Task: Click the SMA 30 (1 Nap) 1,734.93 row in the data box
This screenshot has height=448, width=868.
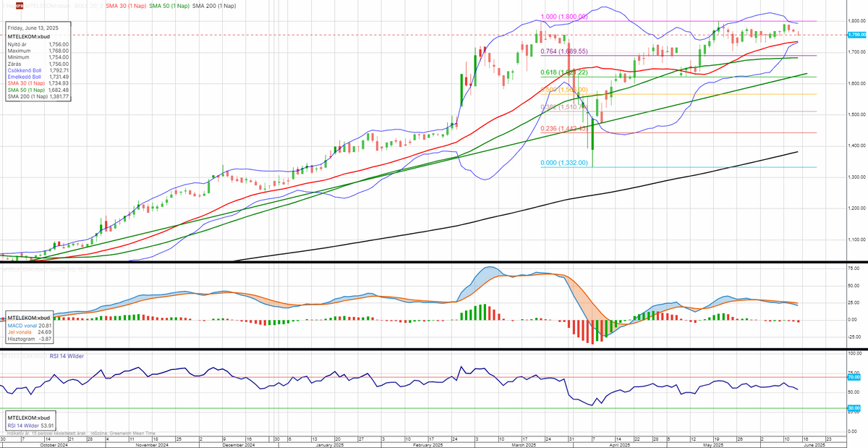Action: tap(38, 83)
